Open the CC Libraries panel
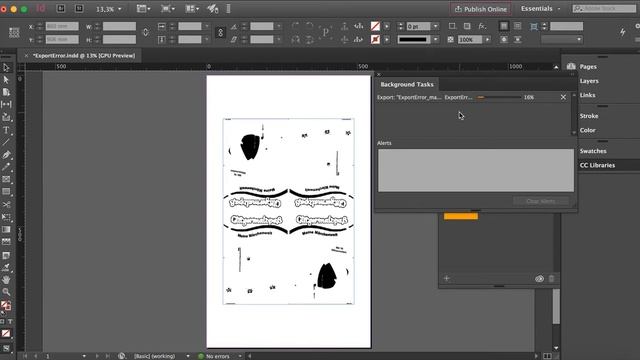The image size is (640, 360). [597, 165]
